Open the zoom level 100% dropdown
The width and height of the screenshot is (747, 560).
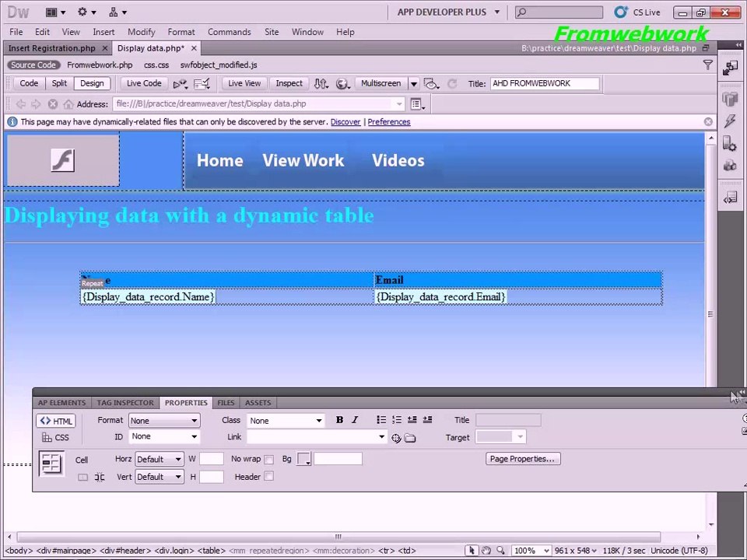pyautogui.click(x=531, y=551)
